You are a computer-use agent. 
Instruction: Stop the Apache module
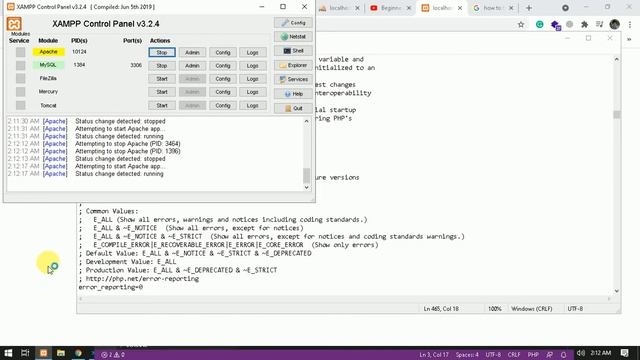click(162, 53)
